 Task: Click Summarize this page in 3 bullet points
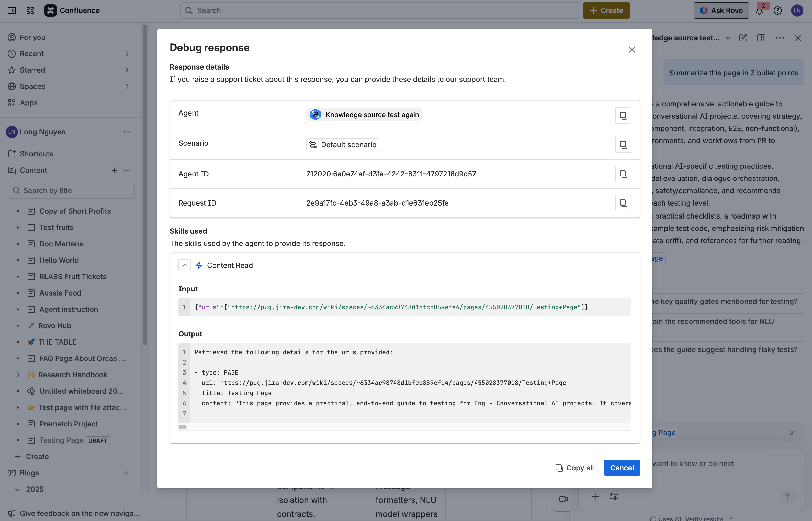[733, 72]
